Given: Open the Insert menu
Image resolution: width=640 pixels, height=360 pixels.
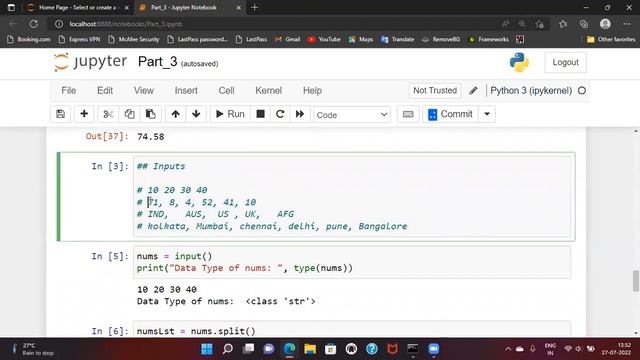Looking at the screenshot, I should coord(186,91).
